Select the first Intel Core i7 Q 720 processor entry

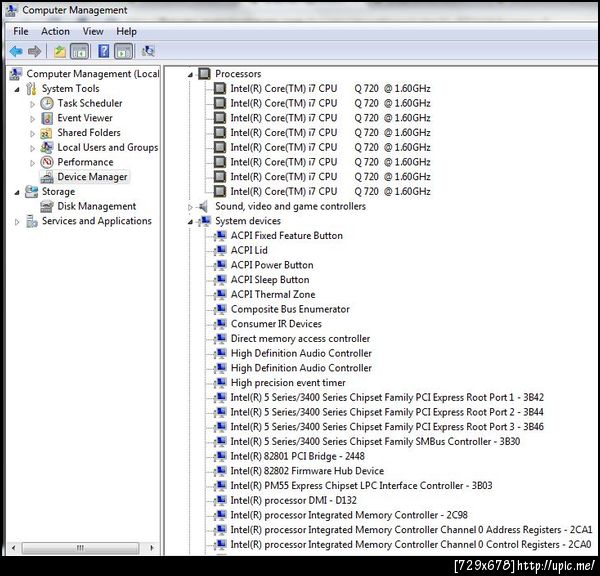330,89
